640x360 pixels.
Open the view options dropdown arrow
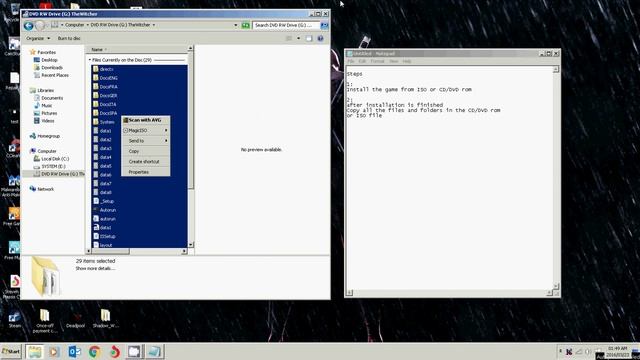[x=298, y=38]
